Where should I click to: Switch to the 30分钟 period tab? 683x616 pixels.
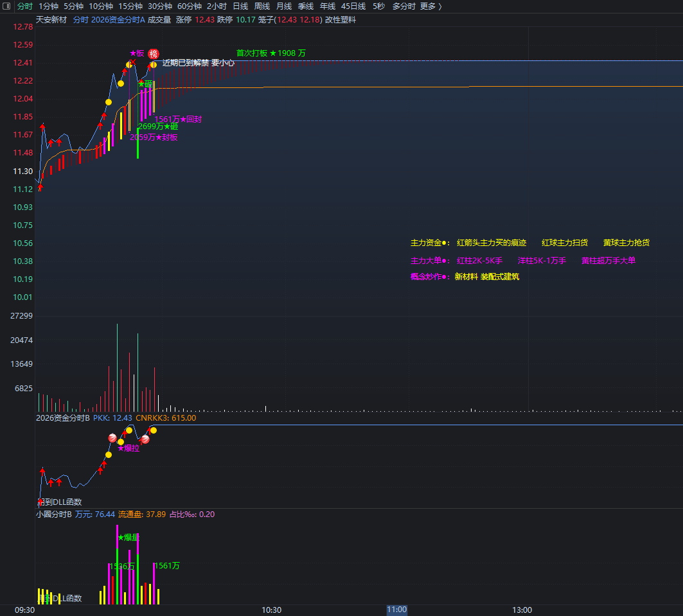[x=160, y=6]
